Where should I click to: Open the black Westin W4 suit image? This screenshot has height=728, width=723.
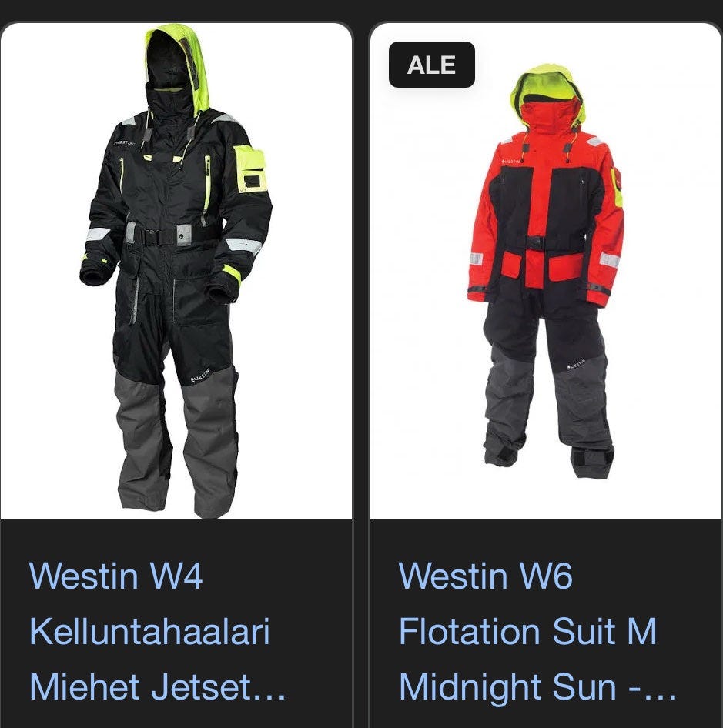coord(176,271)
